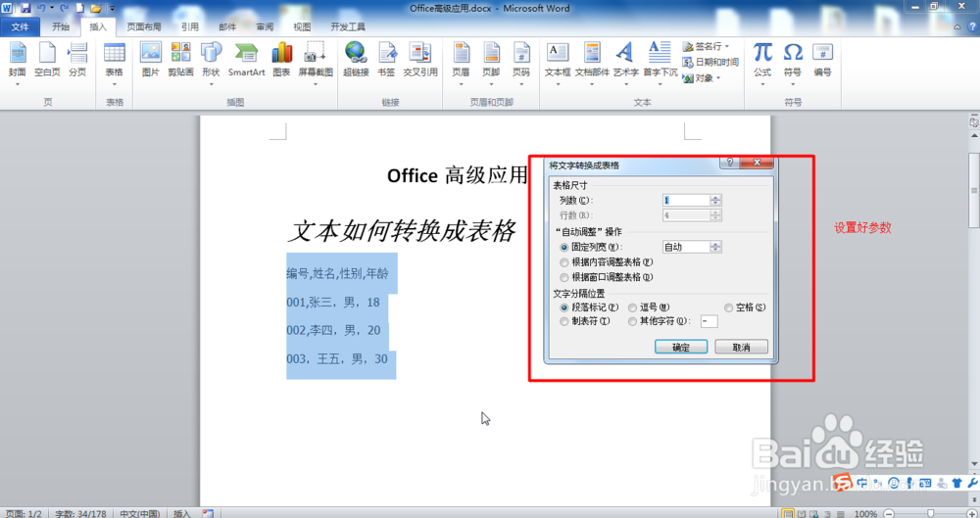Screen dimensions: 980x518
Task: Insert a number (编号)
Action: click(822, 61)
